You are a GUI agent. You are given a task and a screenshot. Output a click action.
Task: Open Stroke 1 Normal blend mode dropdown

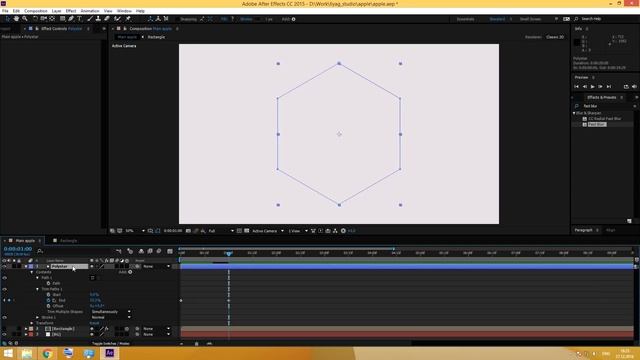coord(111,318)
